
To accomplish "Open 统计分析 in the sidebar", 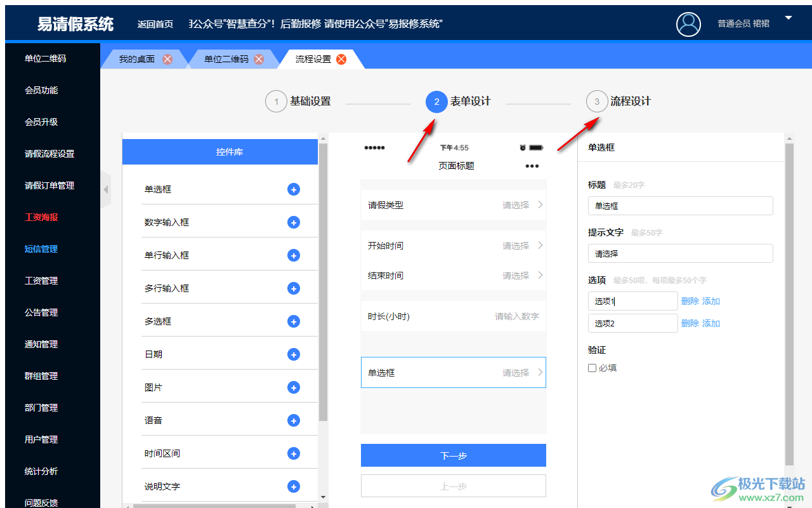I will point(41,471).
